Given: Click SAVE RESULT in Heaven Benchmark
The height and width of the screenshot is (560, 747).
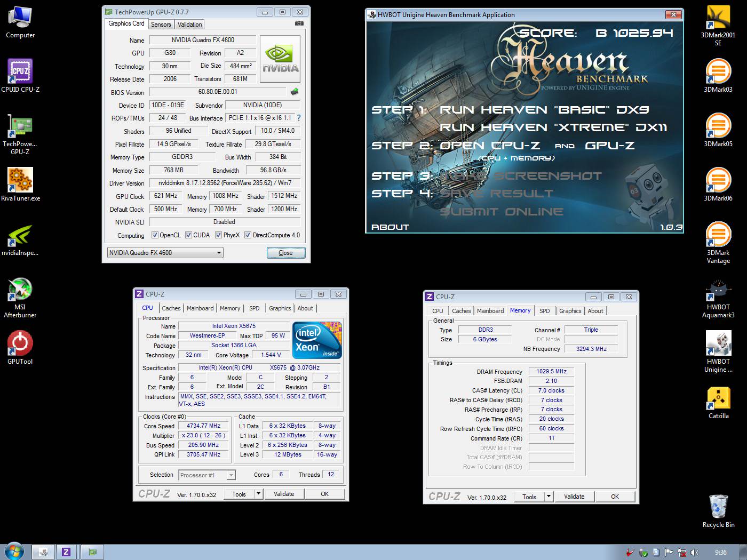Looking at the screenshot, I should click(x=496, y=193).
